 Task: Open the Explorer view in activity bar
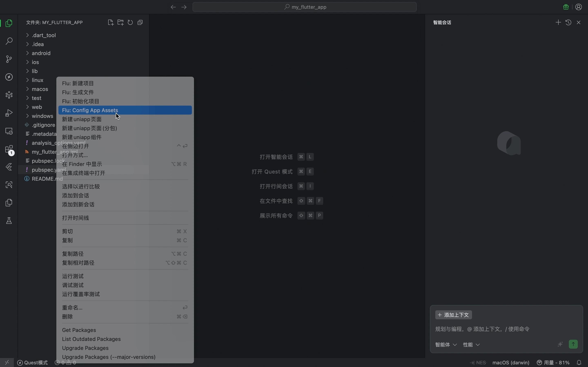[x=9, y=23]
